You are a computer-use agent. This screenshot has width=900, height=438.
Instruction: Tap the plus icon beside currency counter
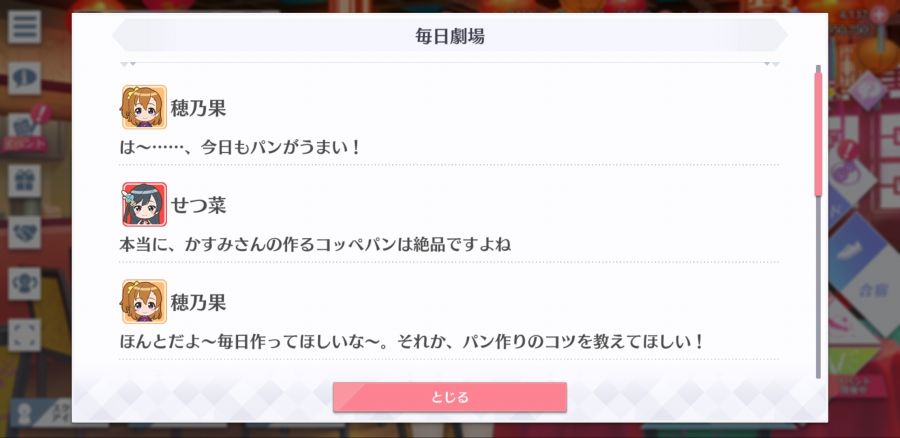click(x=878, y=15)
